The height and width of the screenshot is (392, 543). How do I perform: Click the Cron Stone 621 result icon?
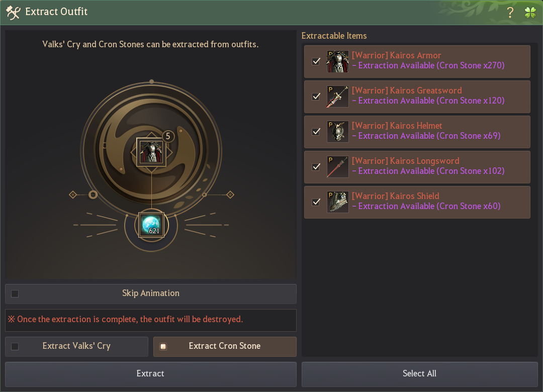point(151,225)
